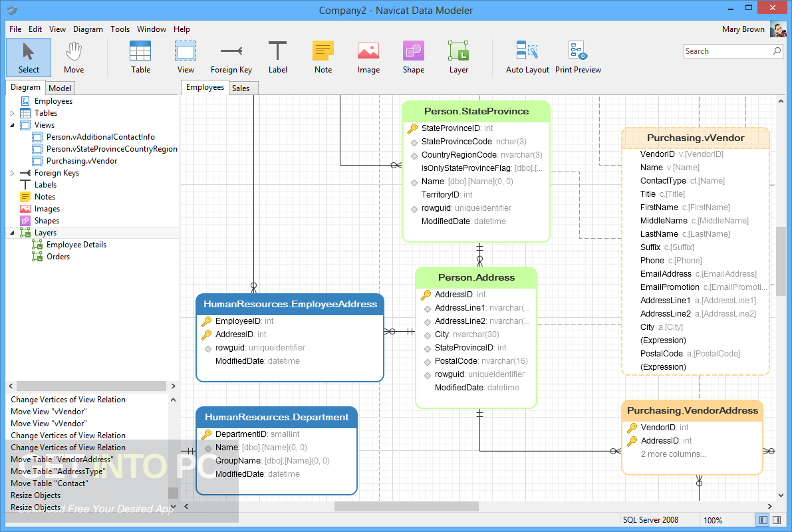The height and width of the screenshot is (532, 792).
Task: Select the Label tool
Action: click(x=277, y=58)
